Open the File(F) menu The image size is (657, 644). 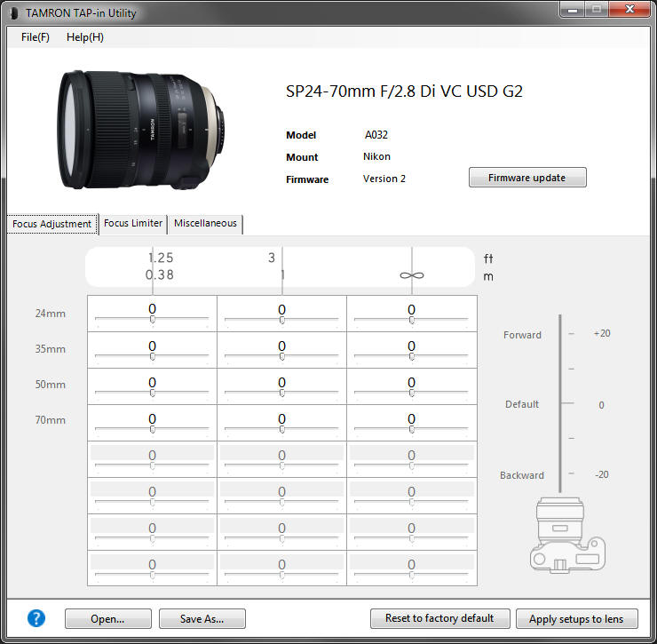pyautogui.click(x=36, y=37)
